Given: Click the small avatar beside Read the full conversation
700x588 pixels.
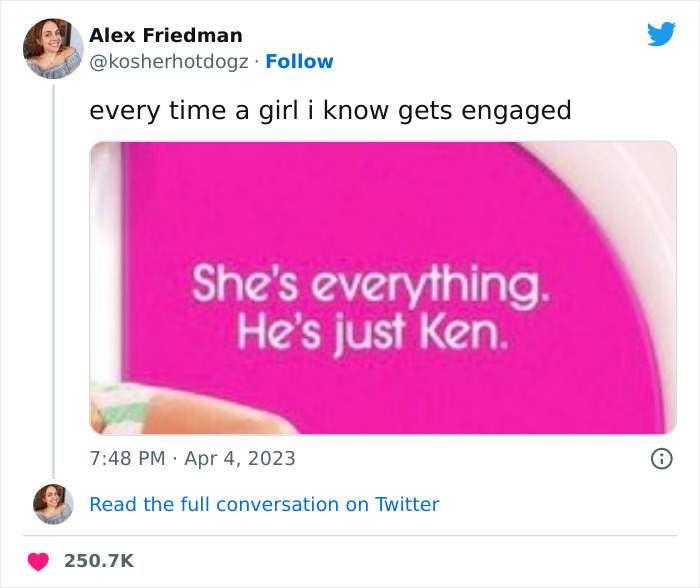Looking at the screenshot, I should click(x=53, y=504).
